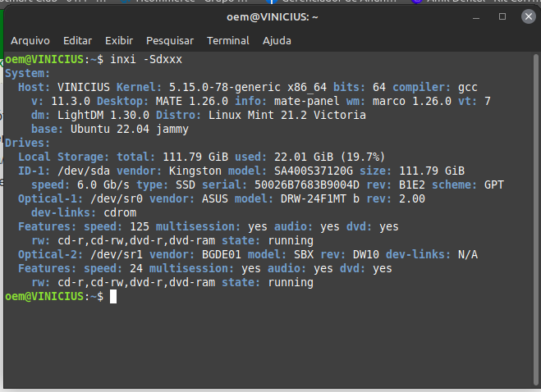This screenshot has width=541, height=392.
Task: Open the Pesquisar menu
Action: click(170, 41)
